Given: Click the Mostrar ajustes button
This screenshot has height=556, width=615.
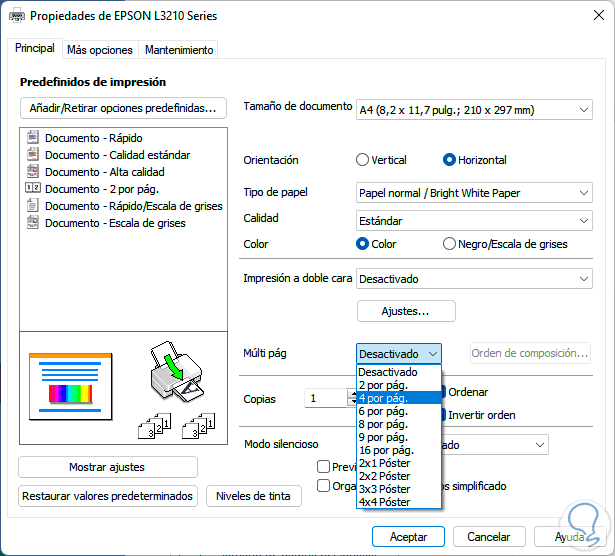Looking at the screenshot, I should pos(107,467).
